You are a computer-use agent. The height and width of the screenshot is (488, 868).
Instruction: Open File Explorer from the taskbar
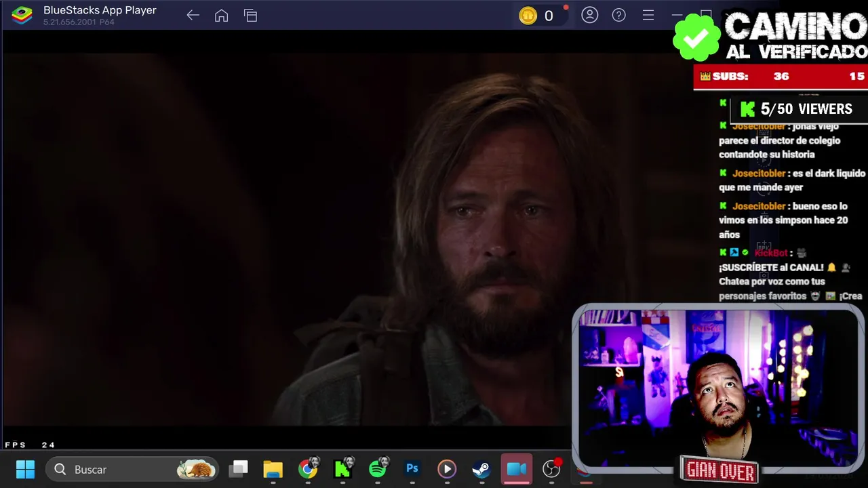(273, 469)
